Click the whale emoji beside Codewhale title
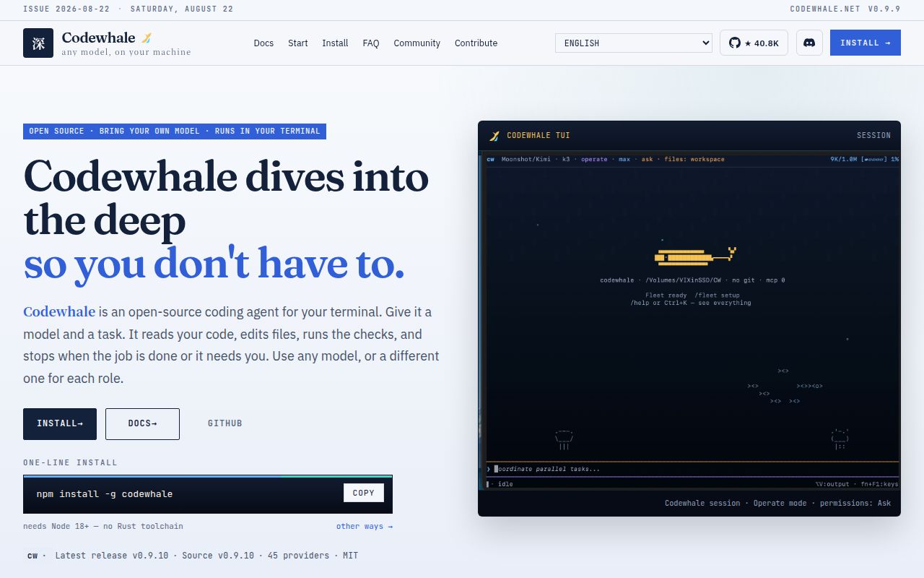This screenshot has height=578, width=924. click(x=147, y=38)
